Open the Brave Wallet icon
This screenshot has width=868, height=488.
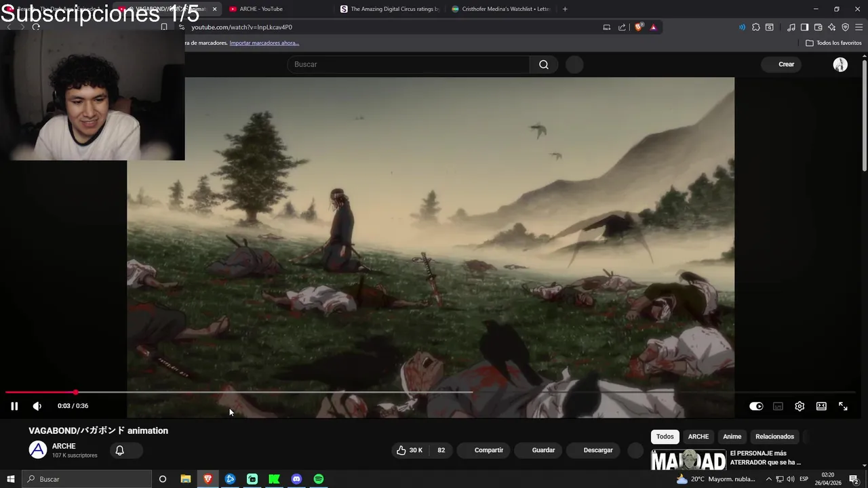point(818,27)
